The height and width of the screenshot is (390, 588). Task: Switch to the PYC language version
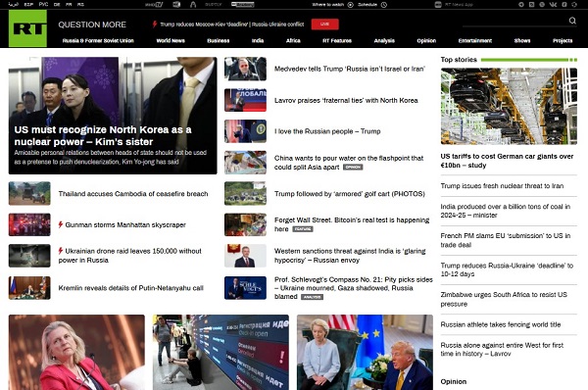[x=43, y=5]
